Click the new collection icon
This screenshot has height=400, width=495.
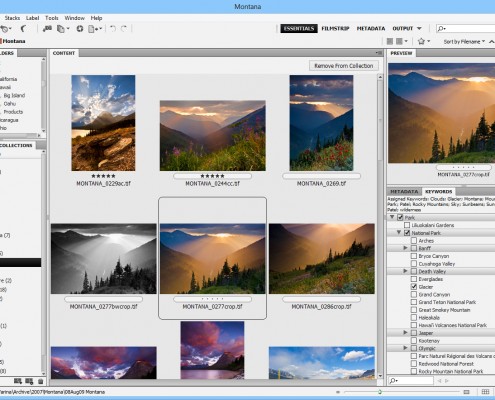(x=18, y=381)
